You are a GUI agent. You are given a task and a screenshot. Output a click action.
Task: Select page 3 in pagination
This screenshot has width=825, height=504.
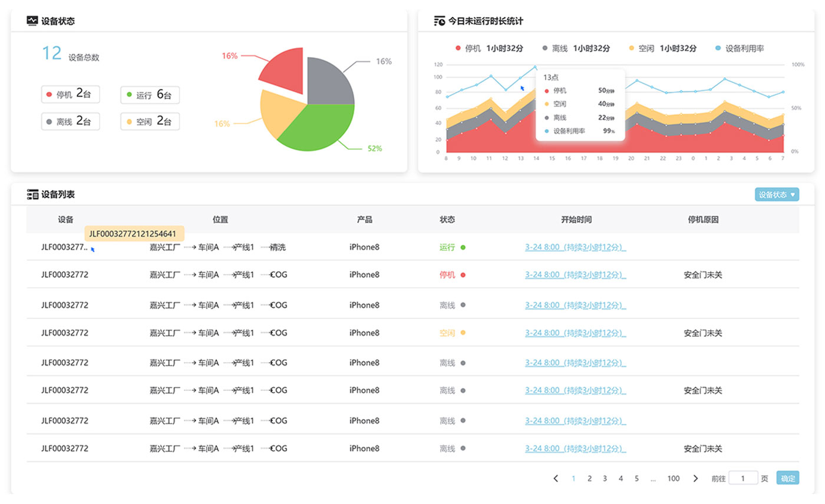pyautogui.click(x=605, y=479)
